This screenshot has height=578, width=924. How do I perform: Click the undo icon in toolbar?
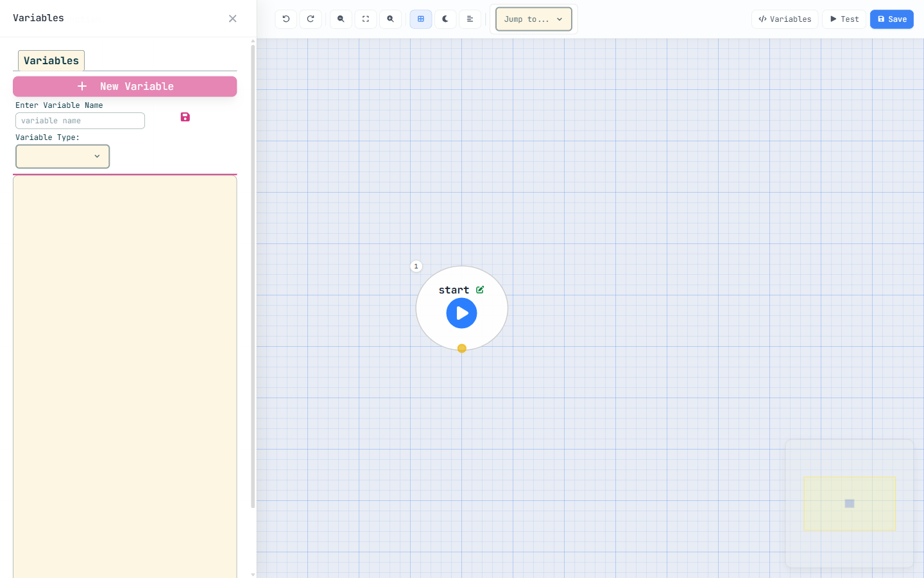point(286,19)
